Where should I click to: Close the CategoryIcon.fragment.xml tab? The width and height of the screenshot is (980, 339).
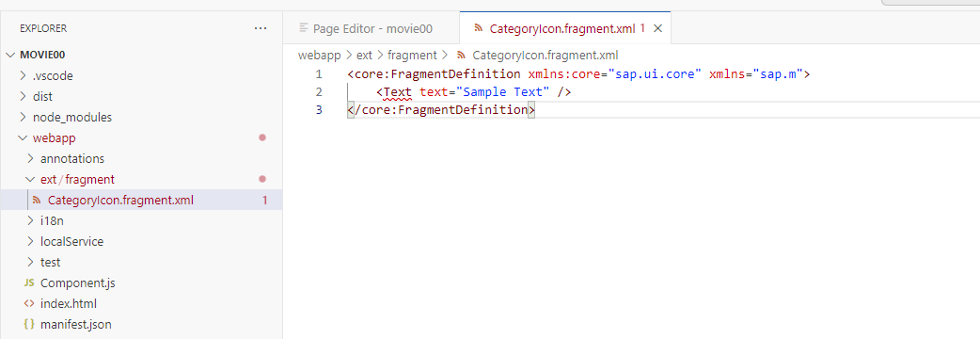pos(657,28)
